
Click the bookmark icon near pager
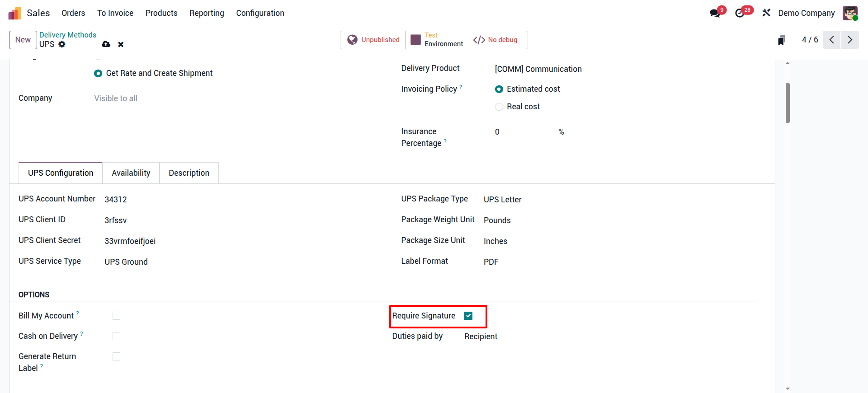(x=782, y=40)
